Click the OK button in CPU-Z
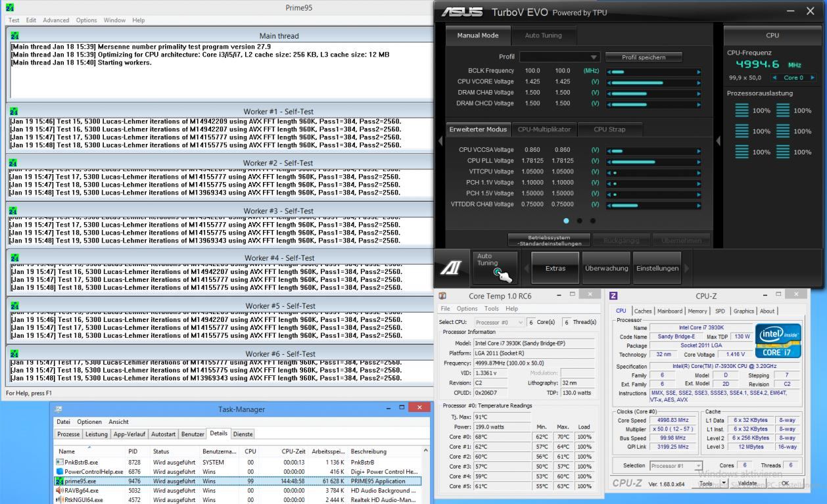Image resolution: width=827 pixels, height=504 pixels. [786, 484]
